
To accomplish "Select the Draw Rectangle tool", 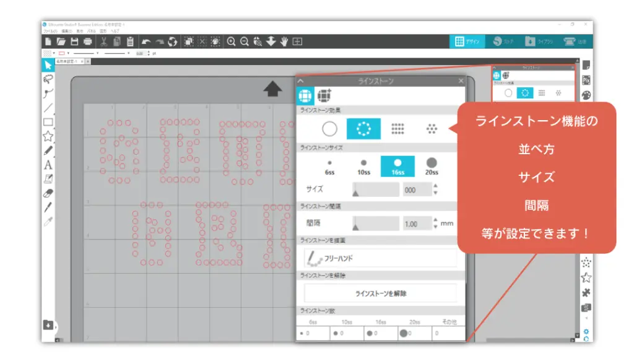I will (x=48, y=122).
